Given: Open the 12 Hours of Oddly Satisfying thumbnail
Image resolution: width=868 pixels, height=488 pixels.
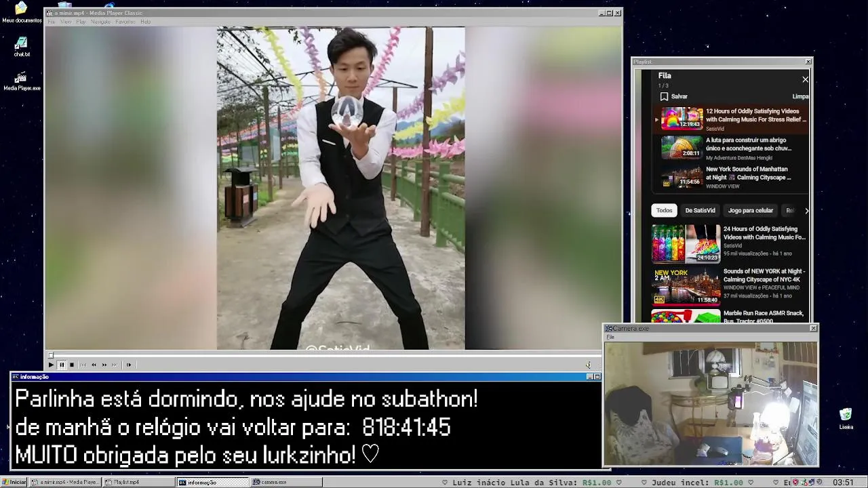Looking at the screenshot, I should pyautogui.click(x=682, y=118).
